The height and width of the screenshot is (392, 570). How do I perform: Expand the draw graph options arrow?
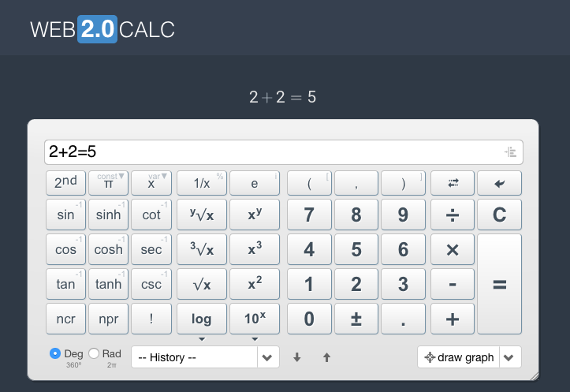pos(509,357)
